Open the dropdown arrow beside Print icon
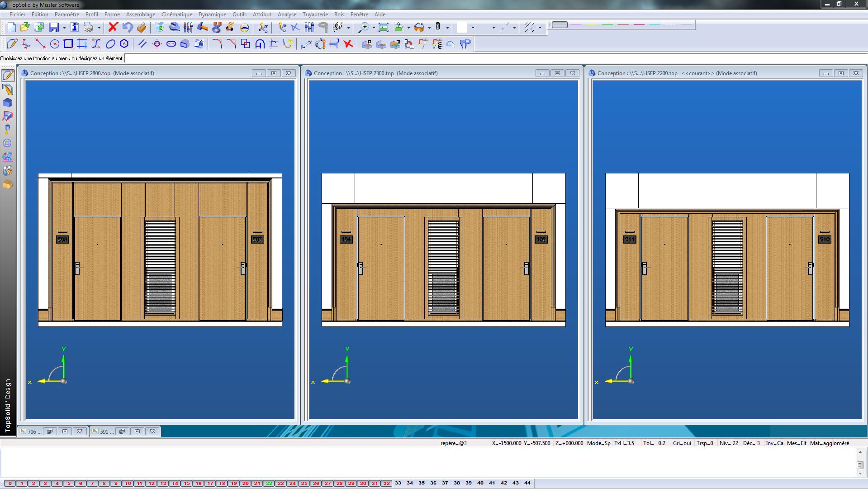 point(99,28)
